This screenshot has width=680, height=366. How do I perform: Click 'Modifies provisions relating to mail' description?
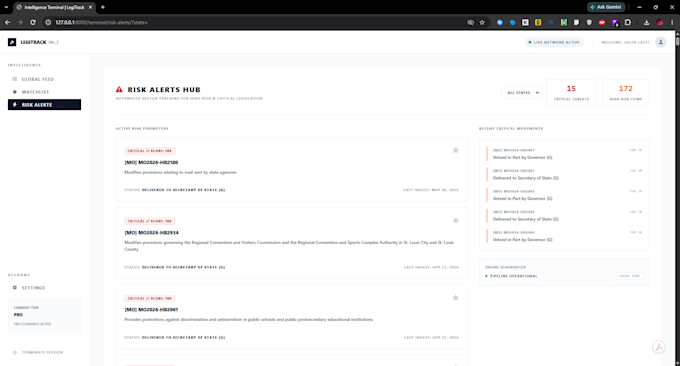tap(180, 172)
